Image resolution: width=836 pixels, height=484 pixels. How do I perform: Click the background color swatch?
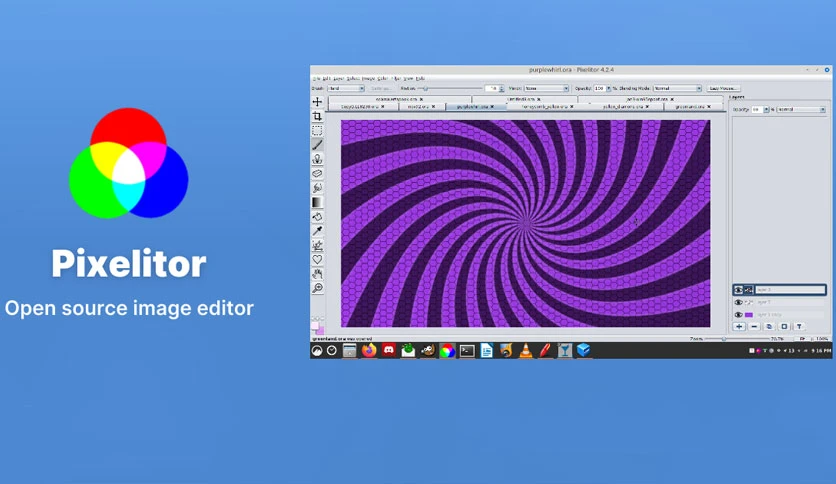point(320,330)
